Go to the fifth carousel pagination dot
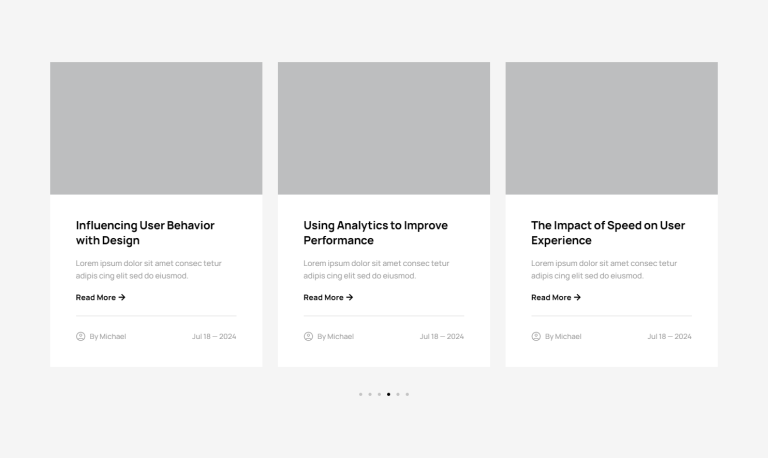Viewport: 768px width, 458px height. pyautogui.click(x=398, y=394)
